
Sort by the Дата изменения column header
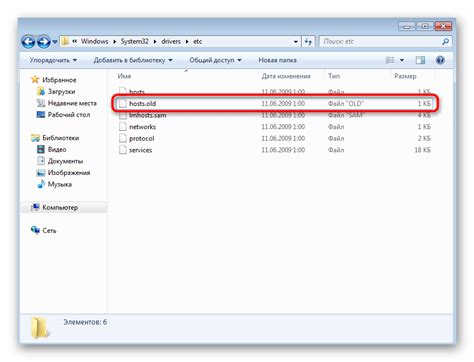286,76
